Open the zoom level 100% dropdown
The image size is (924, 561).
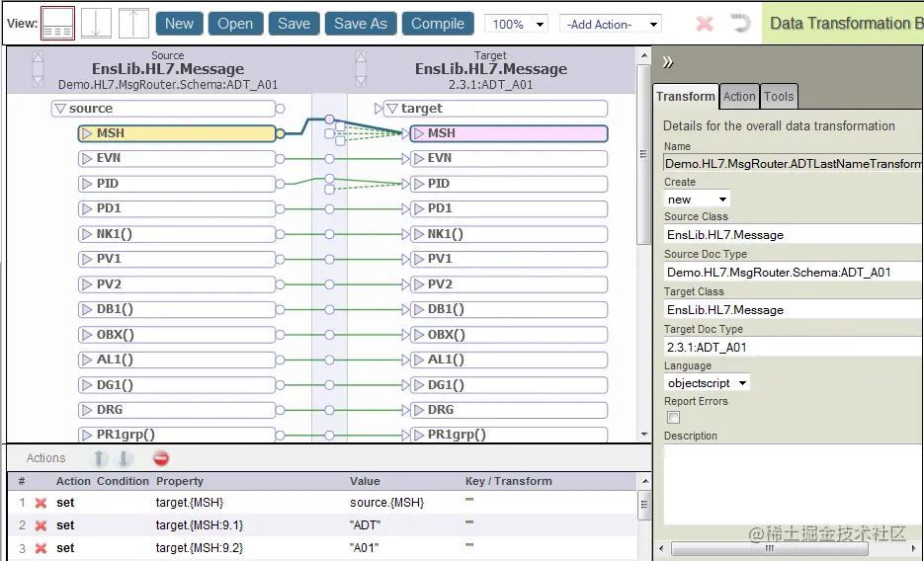[x=517, y=24]
